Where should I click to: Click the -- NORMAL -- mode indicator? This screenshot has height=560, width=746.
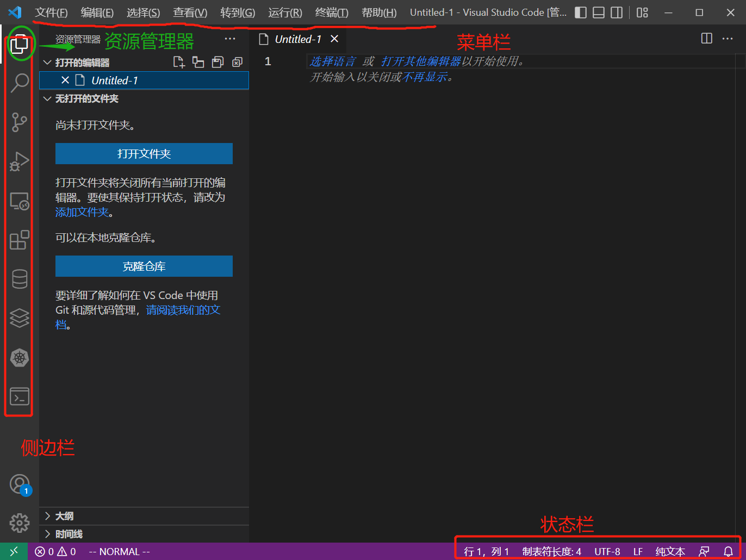click(119, 551)
